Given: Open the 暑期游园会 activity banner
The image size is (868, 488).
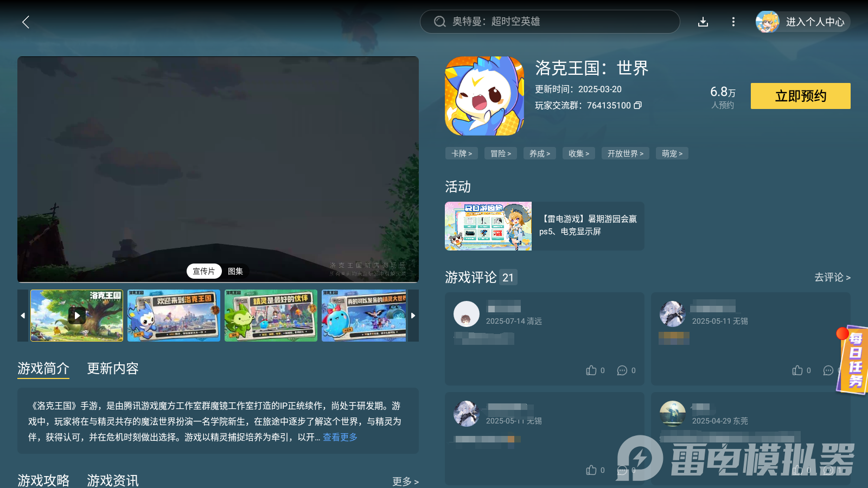Looking at the screenshot, I should [x=488, y=226].
